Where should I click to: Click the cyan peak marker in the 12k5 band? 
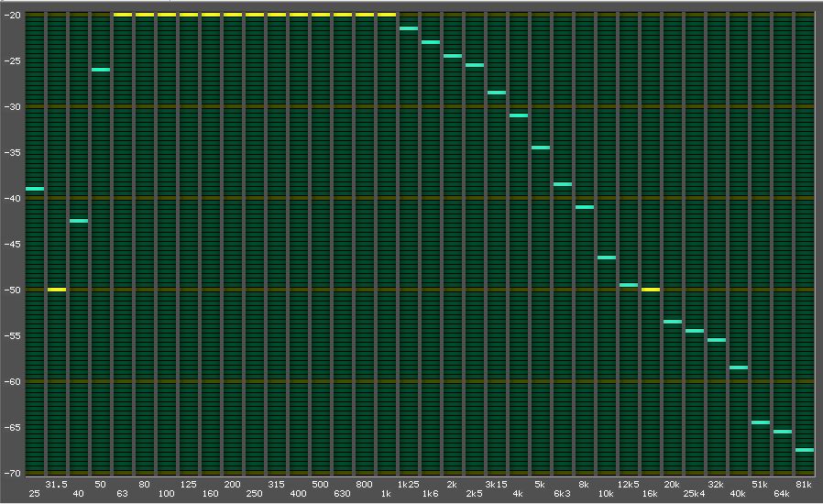click(630, 285)
